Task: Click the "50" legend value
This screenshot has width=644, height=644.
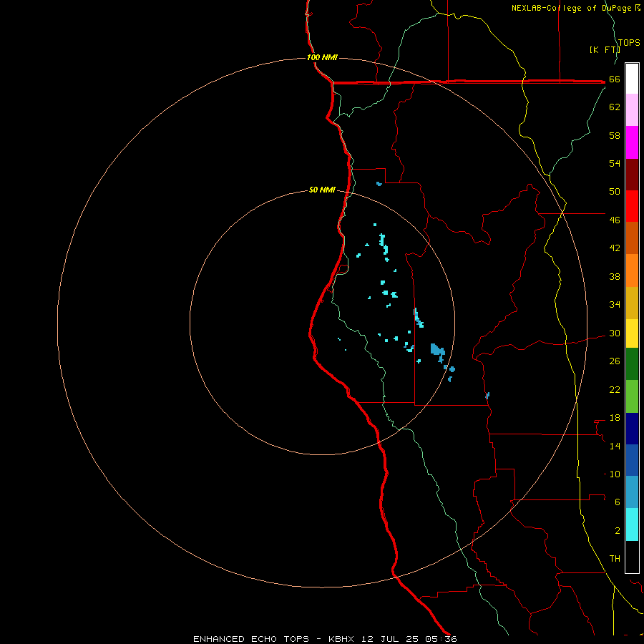Action: point(615,192)
